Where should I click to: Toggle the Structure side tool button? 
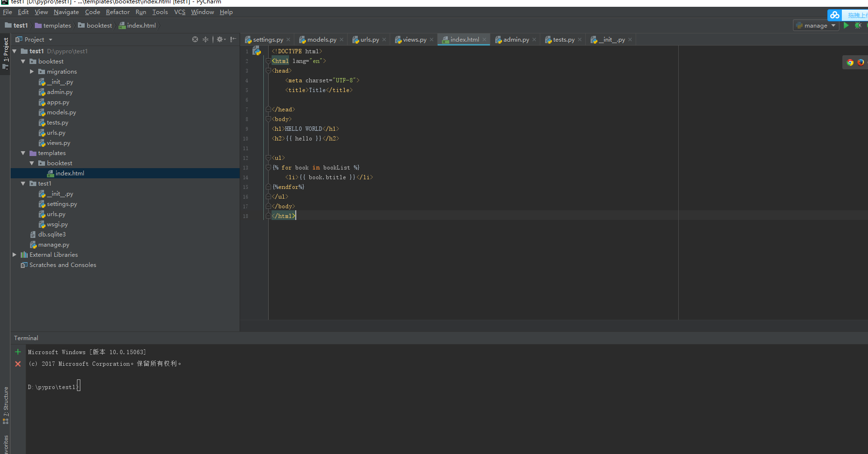pos(5,405)
